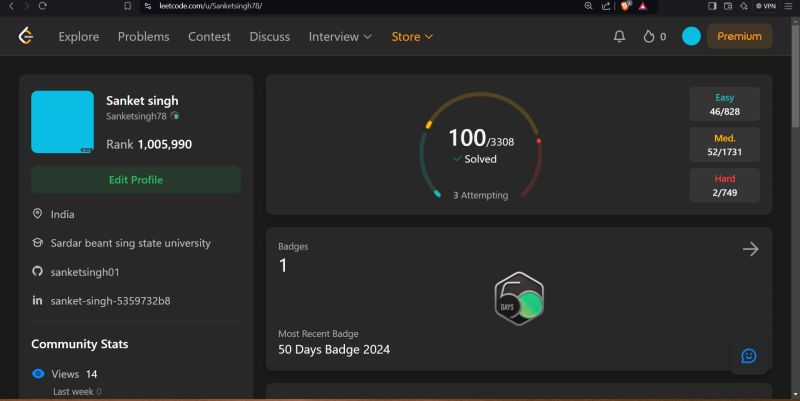
Task: Click the browser forward arrow
Action: pos(27,6)
